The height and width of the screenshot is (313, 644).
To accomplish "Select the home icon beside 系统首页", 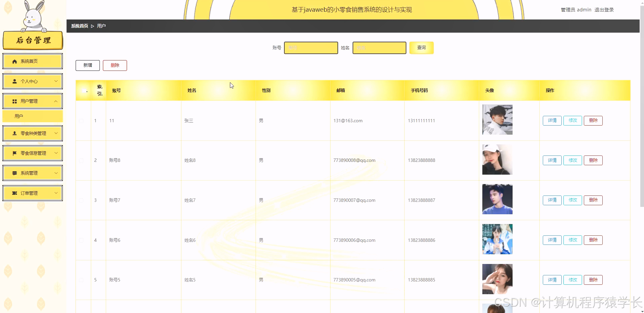I will pyautogui.click(x=14, y=61).
